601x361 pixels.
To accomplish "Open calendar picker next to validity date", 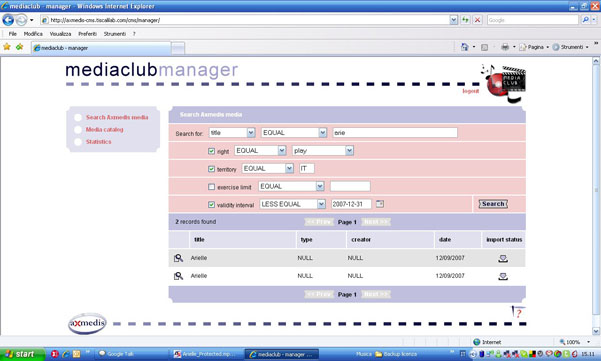I will (x=379, y=204).
